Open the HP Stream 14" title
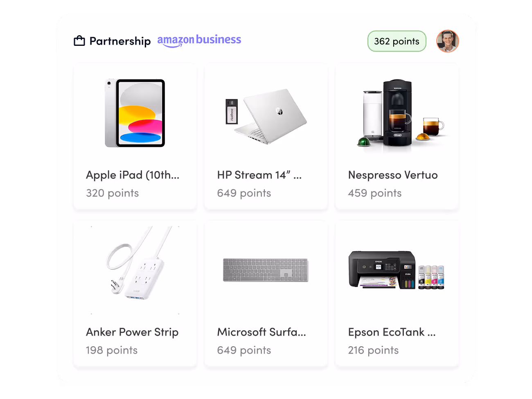The width and height of the screenshot is (532, 399). 259,175
